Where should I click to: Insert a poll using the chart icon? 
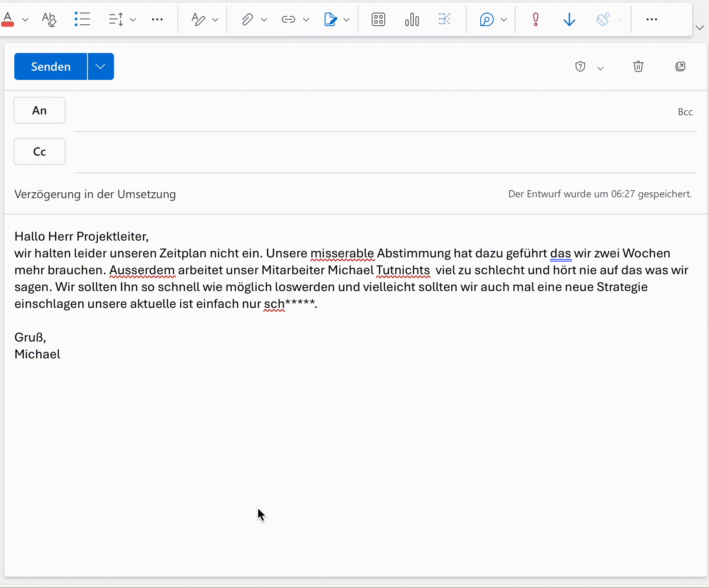tap(412, 19)
